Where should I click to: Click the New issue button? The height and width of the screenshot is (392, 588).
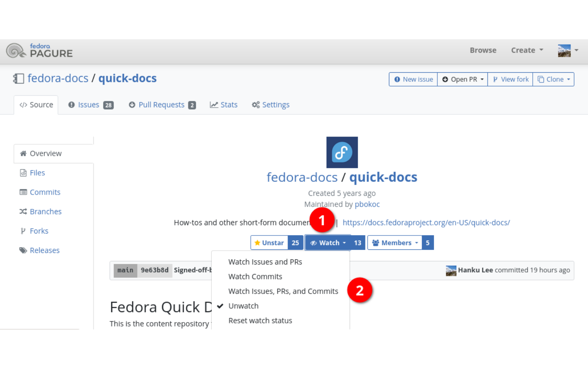(x=413, y=79)
